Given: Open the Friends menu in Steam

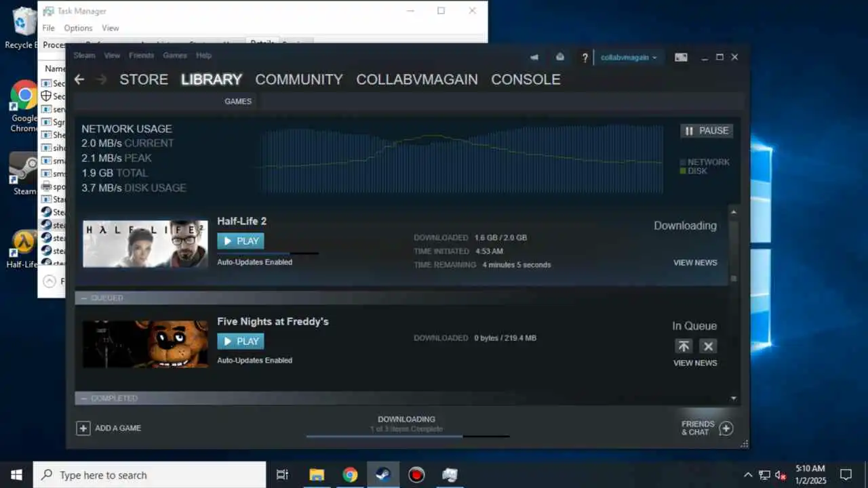Looking at the screenshot, I should [x=141, y=56].
